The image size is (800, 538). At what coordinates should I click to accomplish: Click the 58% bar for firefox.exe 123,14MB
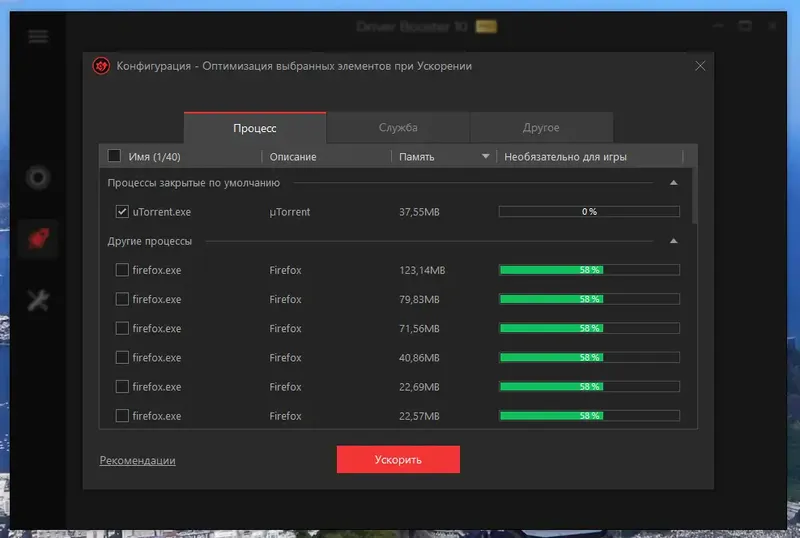coord(589,270)
